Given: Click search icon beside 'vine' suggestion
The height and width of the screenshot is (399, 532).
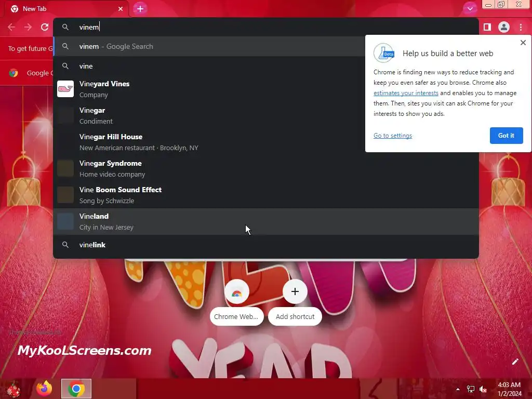Looking at the screenshot, I should (65, 66).
